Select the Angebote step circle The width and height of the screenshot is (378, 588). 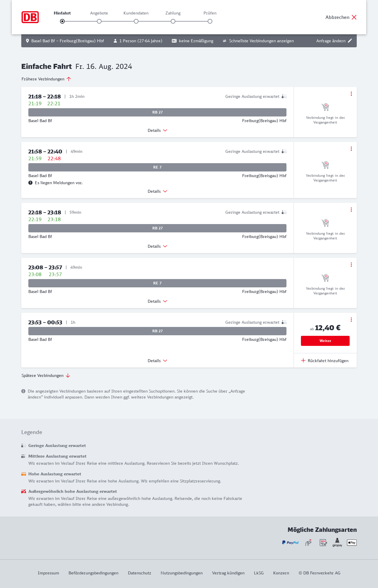click(99, 21)
